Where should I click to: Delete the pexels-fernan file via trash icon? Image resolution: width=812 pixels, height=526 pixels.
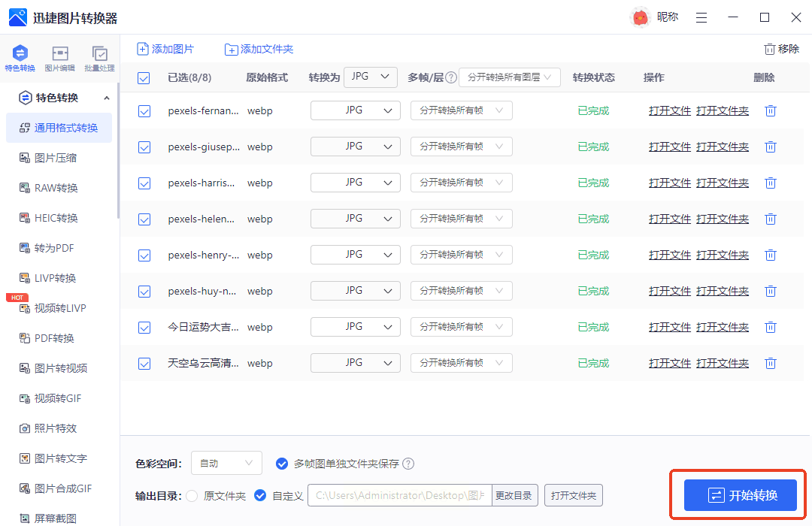click(770, 111)
